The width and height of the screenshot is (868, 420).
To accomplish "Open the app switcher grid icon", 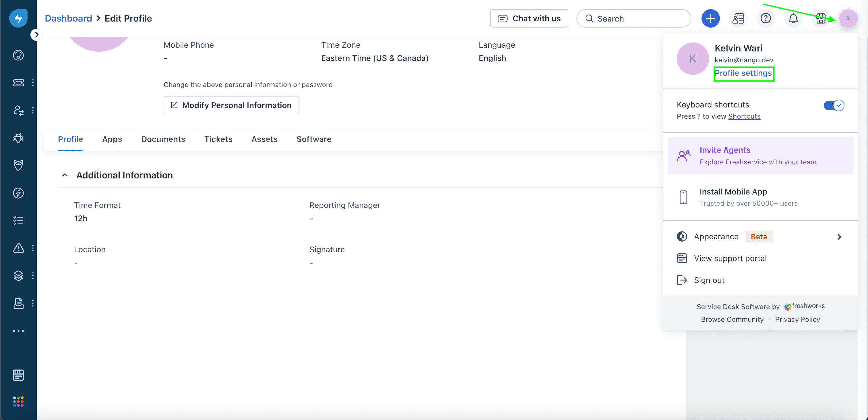I will pos(18,401).
